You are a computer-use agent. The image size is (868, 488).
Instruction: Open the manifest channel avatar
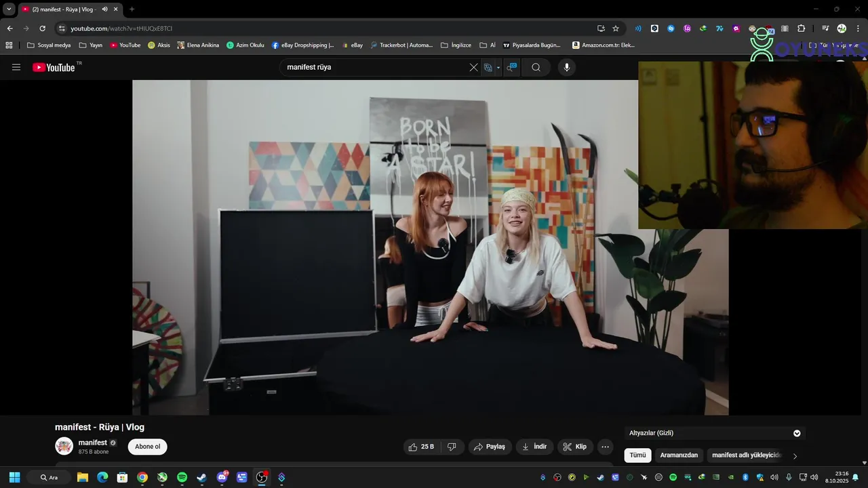tap(64, 446)
